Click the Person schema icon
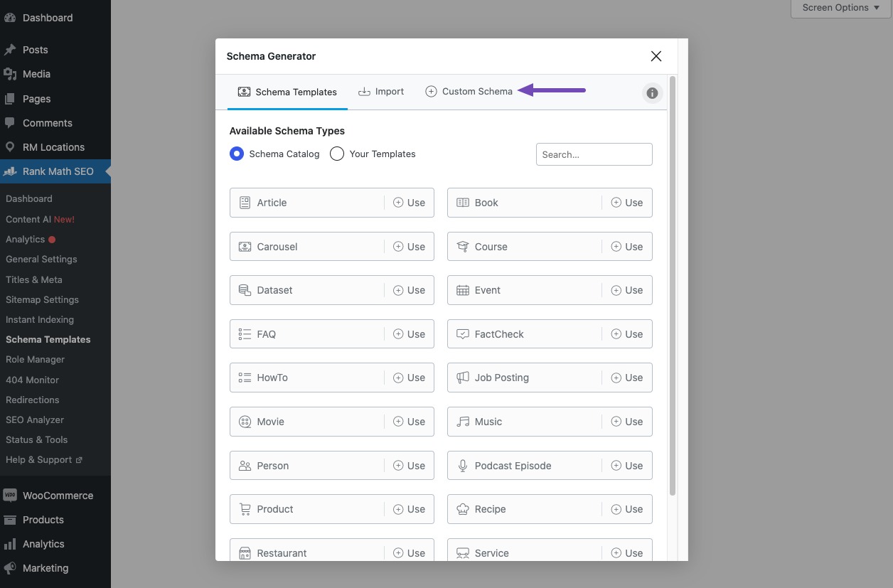 point(245,466)
